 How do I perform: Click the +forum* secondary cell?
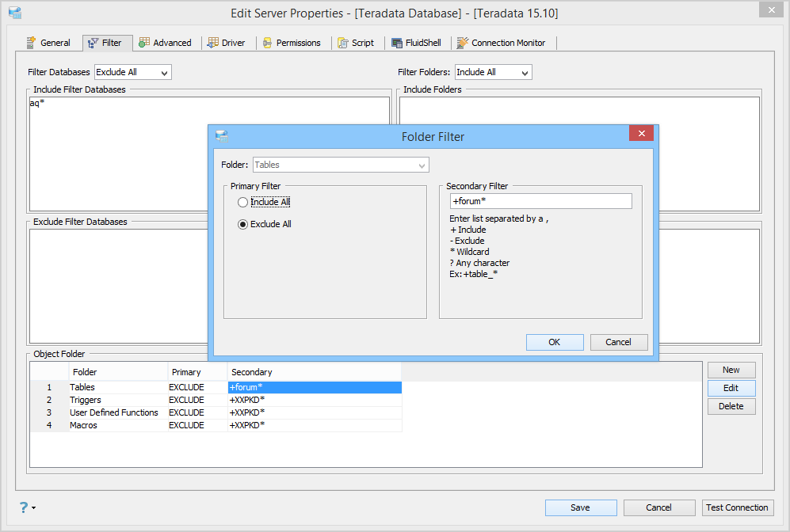315,387
